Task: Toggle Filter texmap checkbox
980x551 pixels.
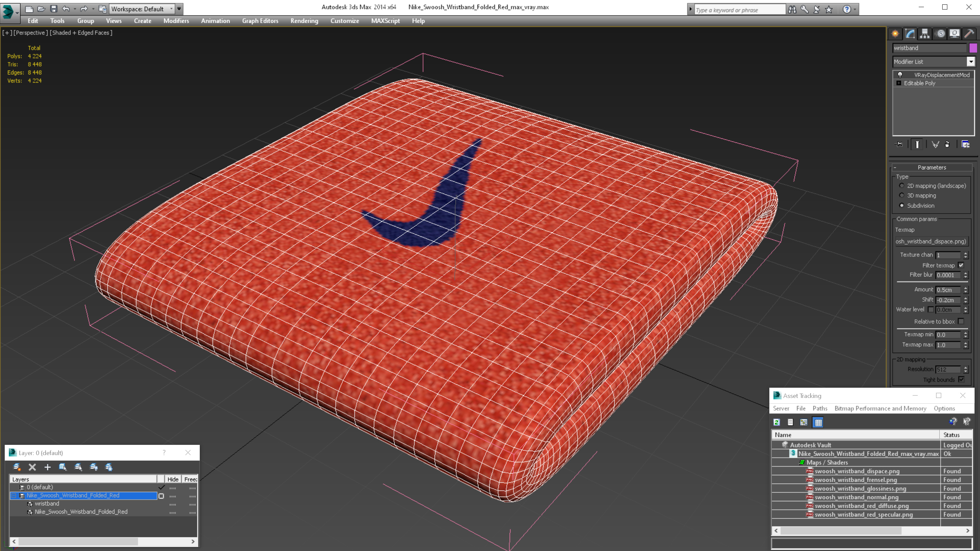Action: (x=961, y=265)
